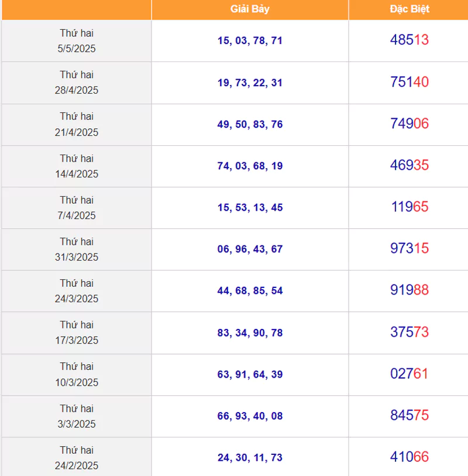Viewport: 468px width, 476px height.
Task: Select the date cell 24/2/2025
Action: 77,458
